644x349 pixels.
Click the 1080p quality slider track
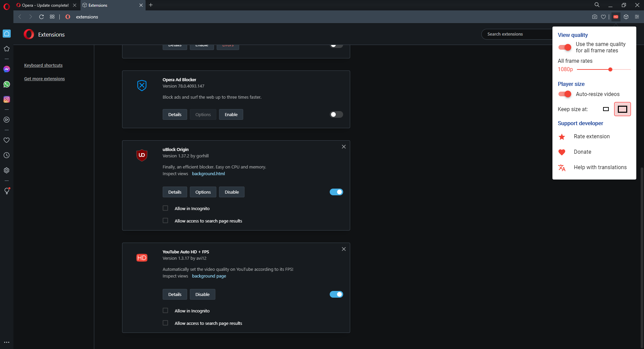tap(604, 69)
